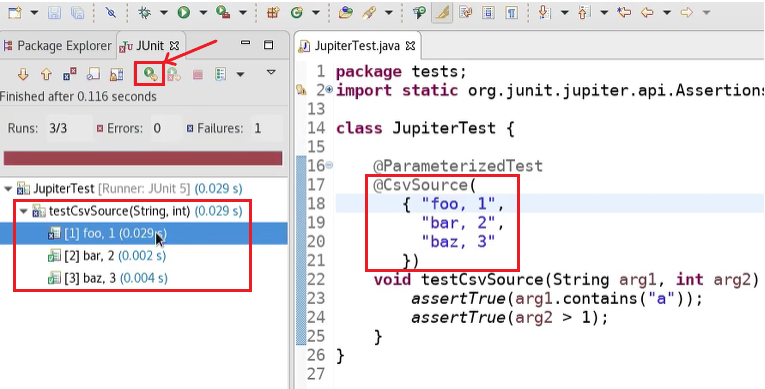Viewport: 765px width, 389px height.
Task: Toggle Block Selection Mode icon
Action: [488, 13]
